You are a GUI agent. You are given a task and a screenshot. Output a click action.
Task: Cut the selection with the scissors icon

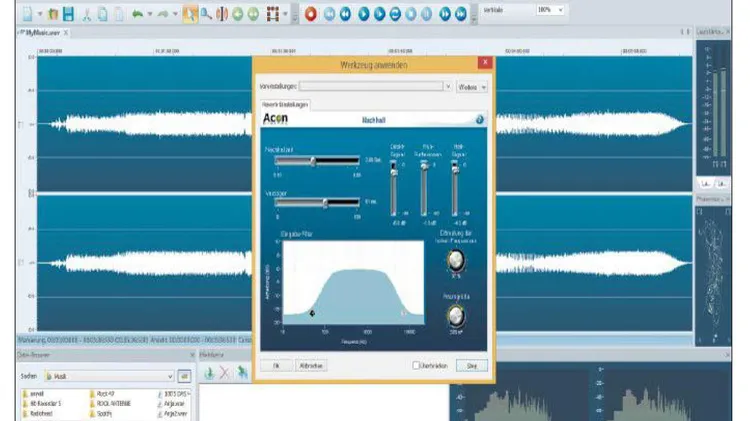pos(87,14)
